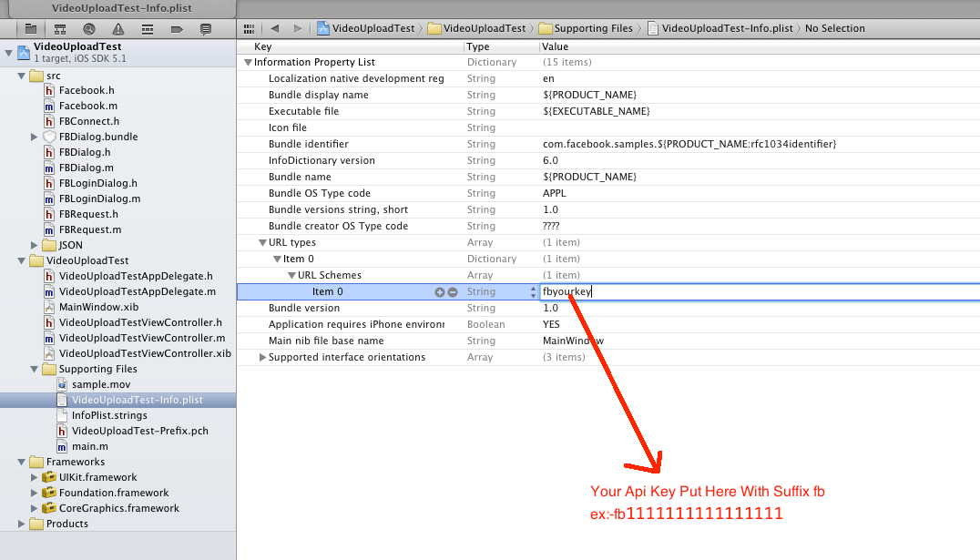Image resolution: width=980 pixels, height=560 pixels.
Task: Open the Breakpoint navigator icon
Action: pyautogui.click(x=177, y=29)
